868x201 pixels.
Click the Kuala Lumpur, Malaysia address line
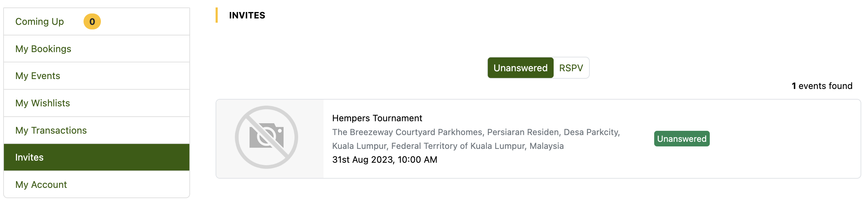[x=447, y=146]
